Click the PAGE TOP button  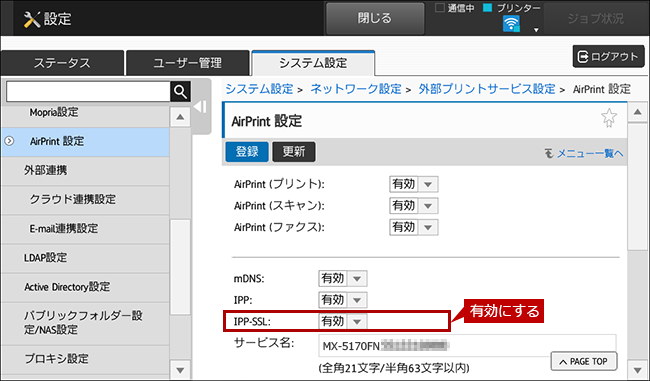[x=584, y=362]
